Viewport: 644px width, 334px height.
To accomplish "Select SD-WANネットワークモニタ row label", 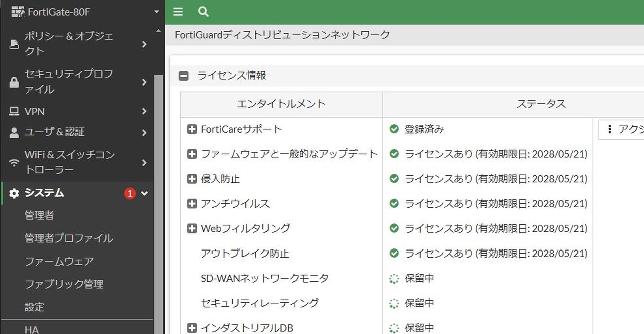I will pyautogui.click(x=265, y=278).
